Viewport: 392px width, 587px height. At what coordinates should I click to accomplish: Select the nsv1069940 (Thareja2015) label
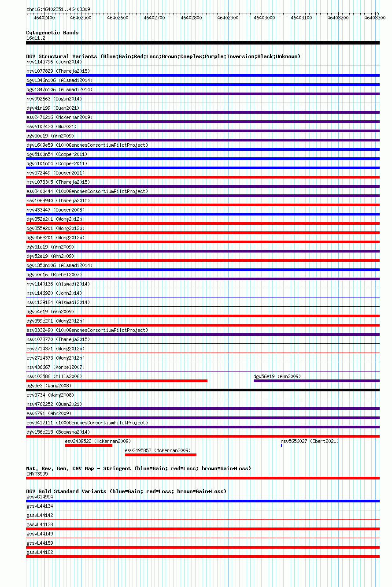58,201
